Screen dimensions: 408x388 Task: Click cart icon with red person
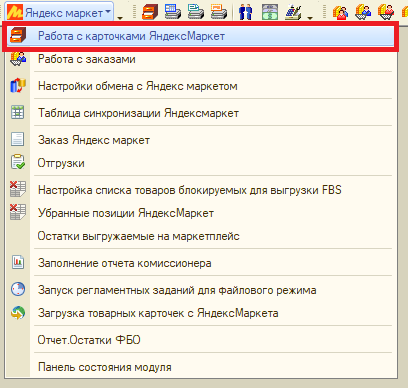(386, 12)
